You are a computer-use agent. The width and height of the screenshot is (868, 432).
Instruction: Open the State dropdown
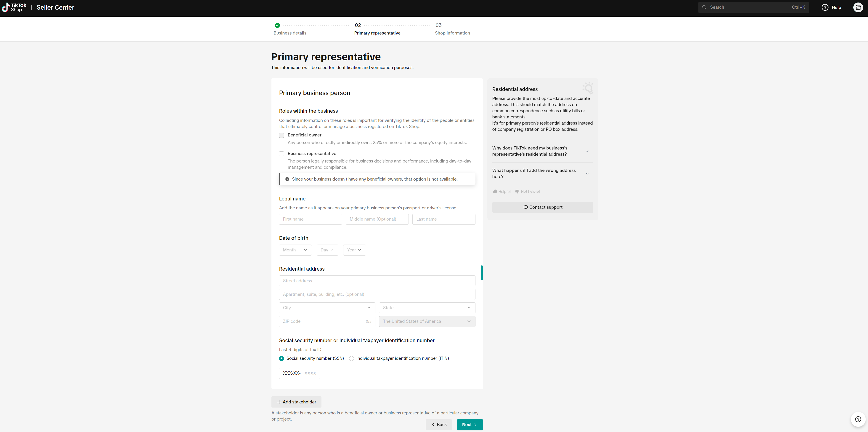point(427,308)
